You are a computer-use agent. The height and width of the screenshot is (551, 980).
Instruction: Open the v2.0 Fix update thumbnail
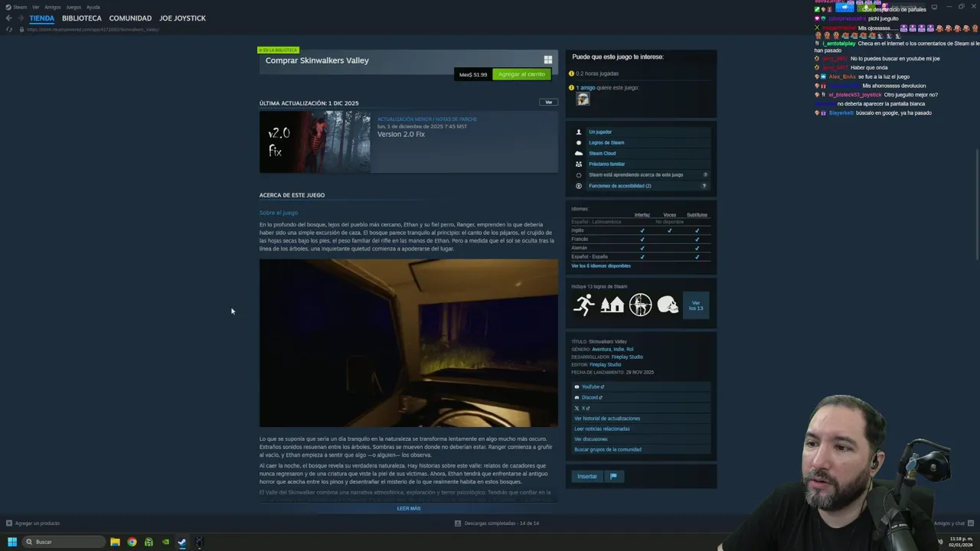[315, 142]
